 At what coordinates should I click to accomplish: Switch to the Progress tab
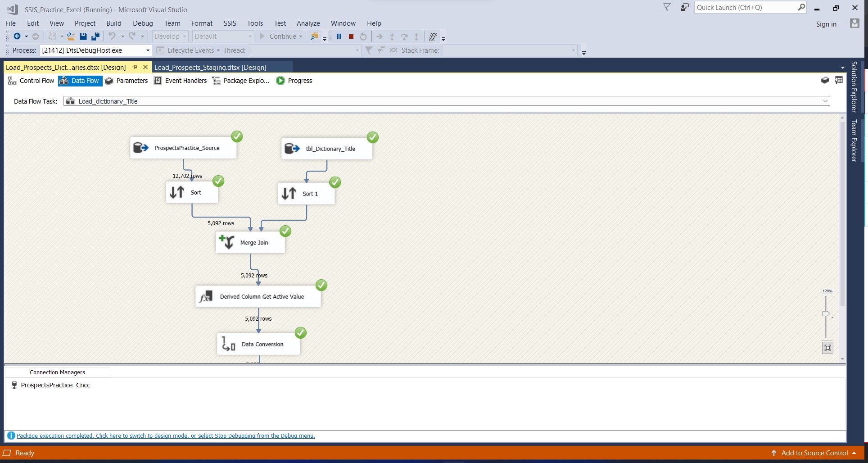[x=294, y=81]
